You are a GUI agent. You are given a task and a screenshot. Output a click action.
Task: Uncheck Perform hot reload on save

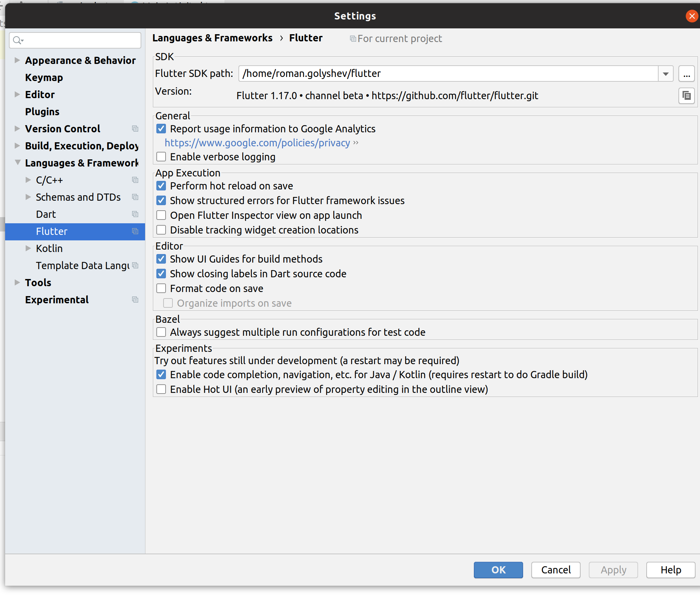tap(161, 186)
